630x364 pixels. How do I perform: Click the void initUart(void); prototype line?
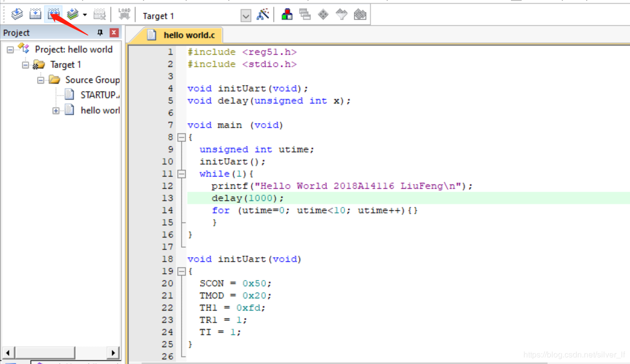click(248, 88)
